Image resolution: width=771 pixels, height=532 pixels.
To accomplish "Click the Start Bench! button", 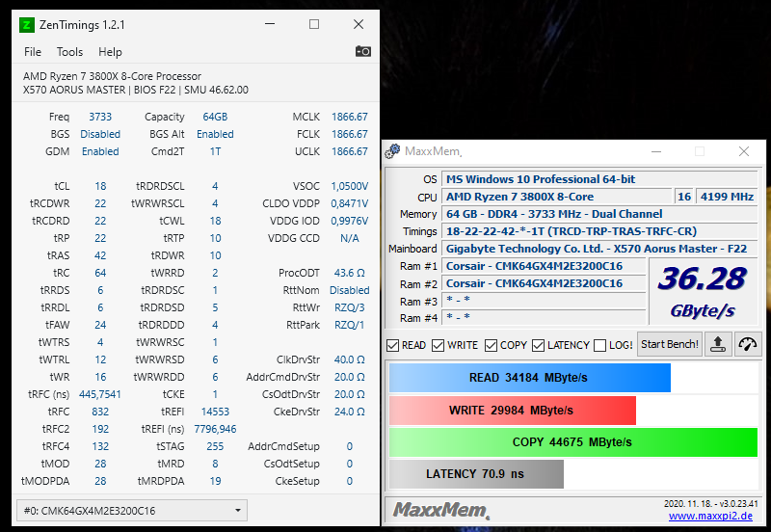I will tap(670, 344).
